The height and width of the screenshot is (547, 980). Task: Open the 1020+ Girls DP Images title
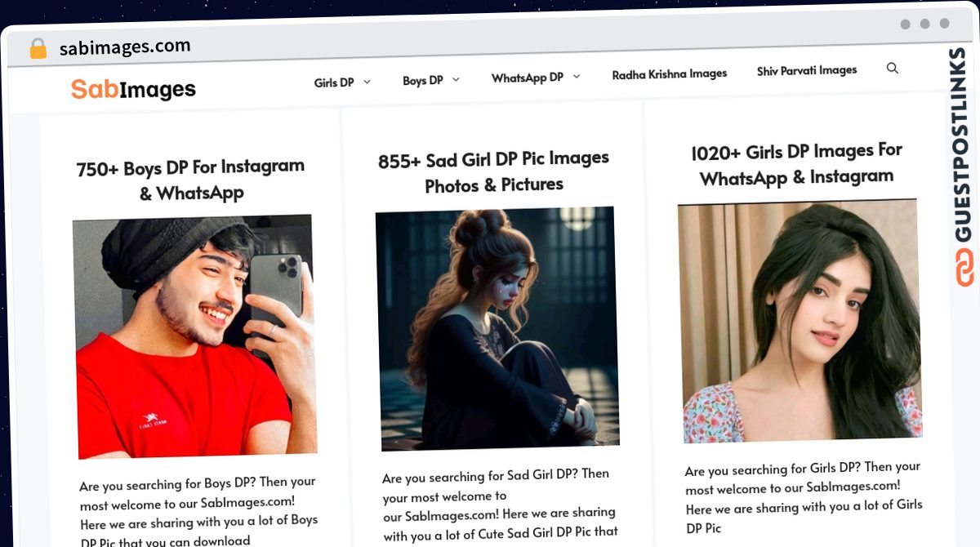tap(796, 163)
